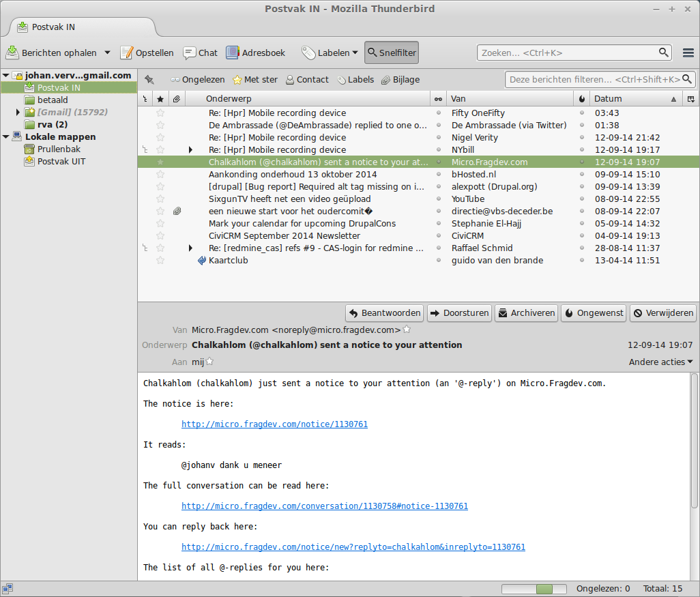The height and width of the screenshot is (597, 700).
Task: Open the notice/new?replyto=chalkahlom link
Action: 353,547
